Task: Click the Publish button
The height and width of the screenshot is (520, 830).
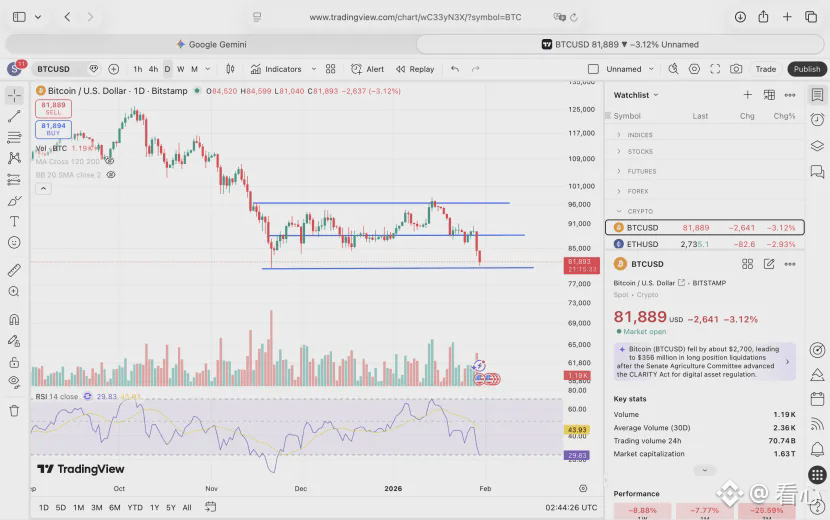Action: [x=806, y=69]
